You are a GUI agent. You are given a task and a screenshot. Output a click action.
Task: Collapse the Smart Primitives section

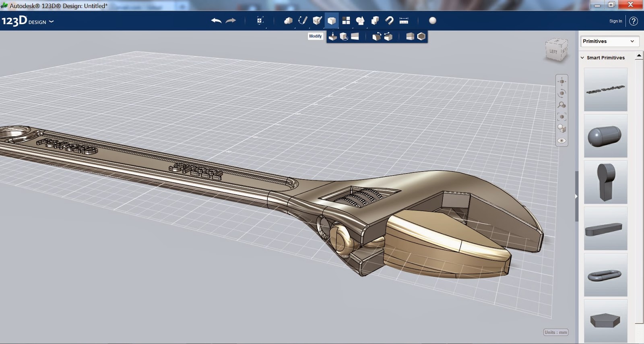[x=582, y=58]
